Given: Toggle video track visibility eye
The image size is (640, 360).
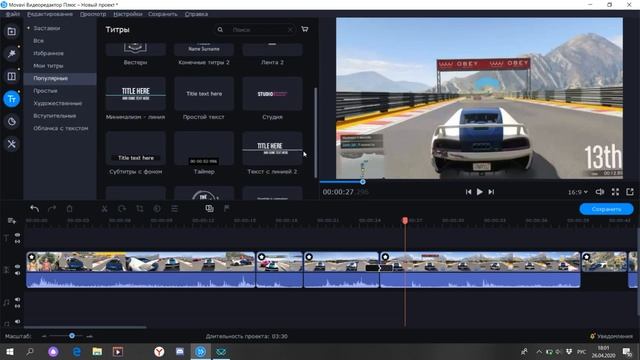Looking at the screenshot, I should click(x=17, y=266).
